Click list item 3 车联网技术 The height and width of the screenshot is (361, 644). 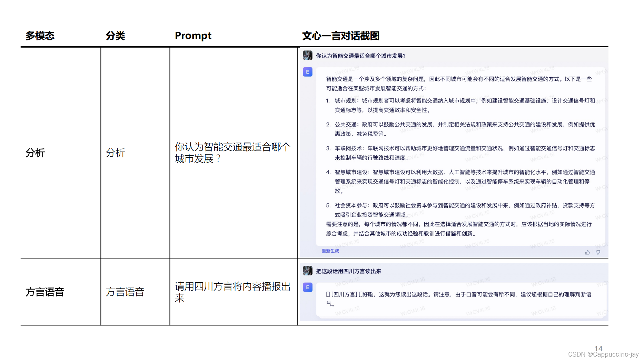point(460,153)
